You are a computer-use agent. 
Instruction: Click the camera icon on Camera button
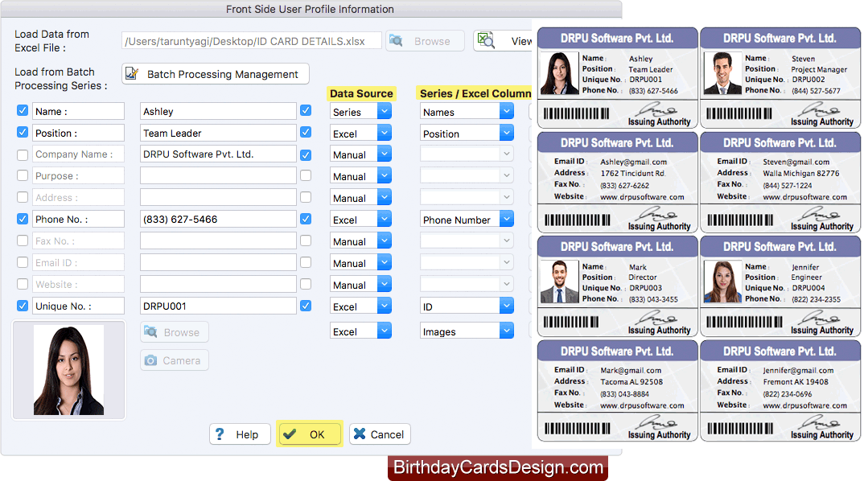pos(150,360)
